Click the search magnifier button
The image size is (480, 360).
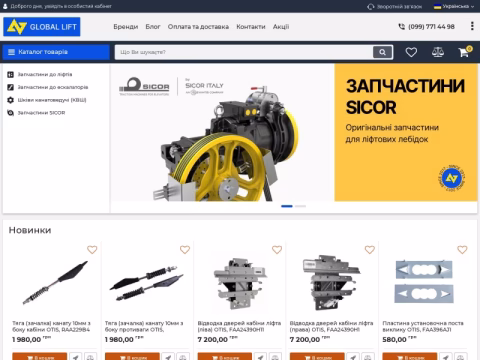pyautogui.click(x=382, y=52)
